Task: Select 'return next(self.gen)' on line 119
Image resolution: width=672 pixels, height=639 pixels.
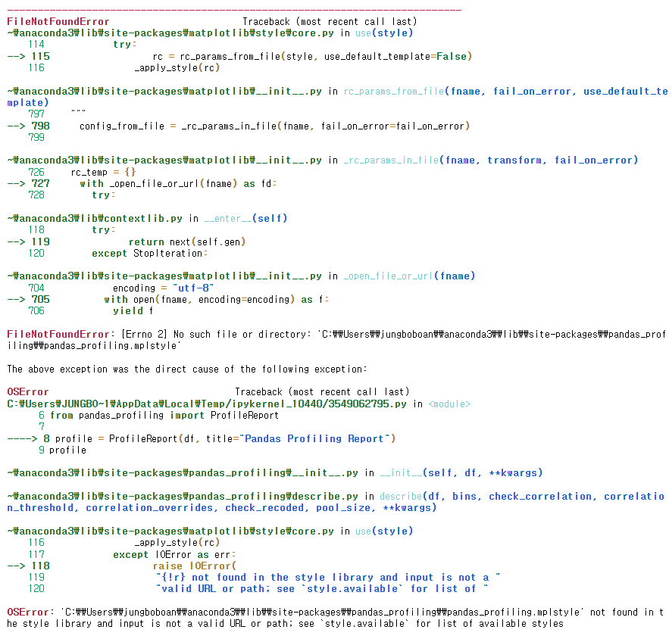Action: coord(187,242)
